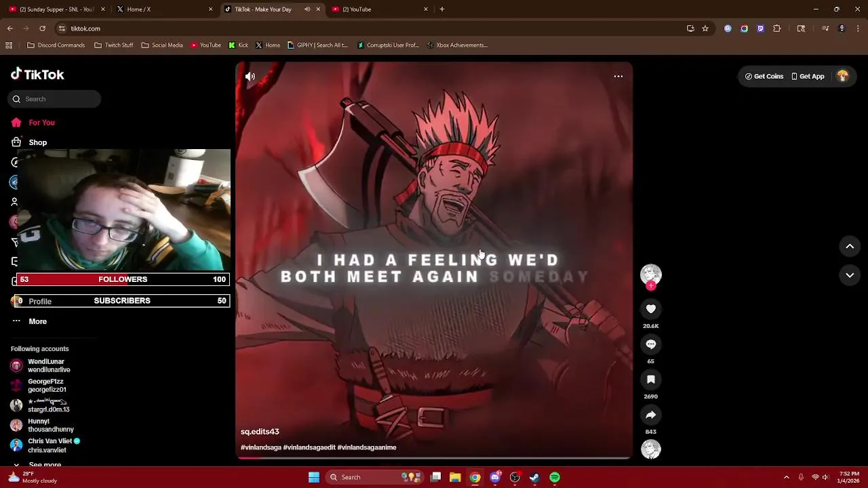
Task: Open the YouTube bookmark
Action: (205, 45)
